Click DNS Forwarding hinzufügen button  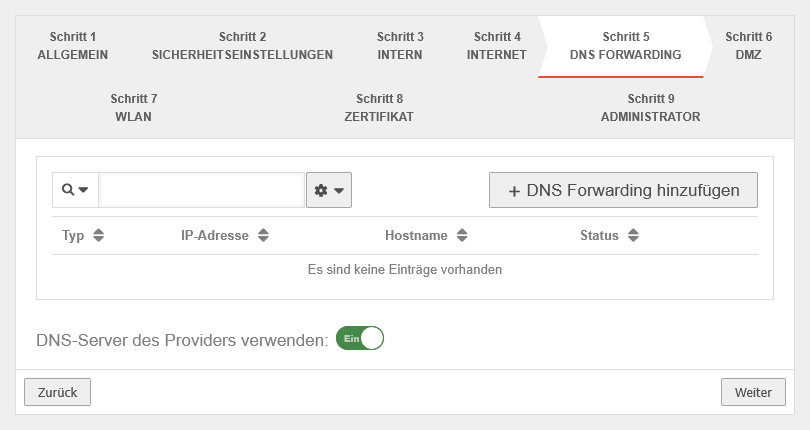pyautogui.click(x=624, y=190)
